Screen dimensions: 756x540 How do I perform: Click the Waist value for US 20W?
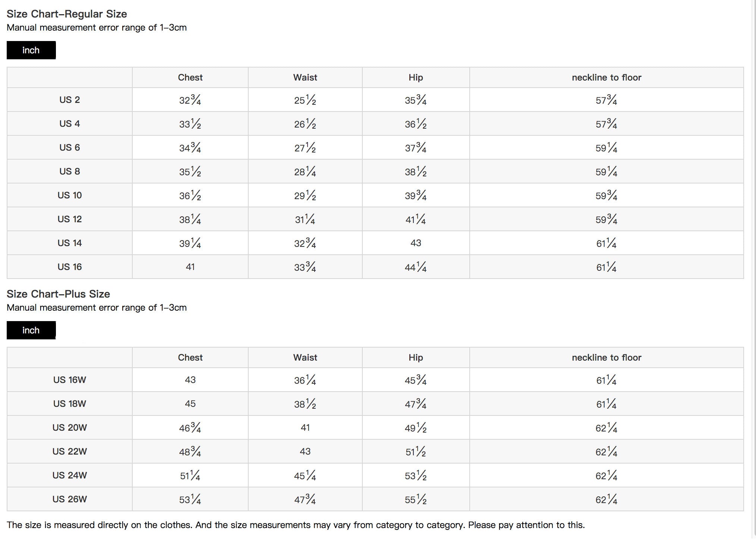click(x=305, y=428)
